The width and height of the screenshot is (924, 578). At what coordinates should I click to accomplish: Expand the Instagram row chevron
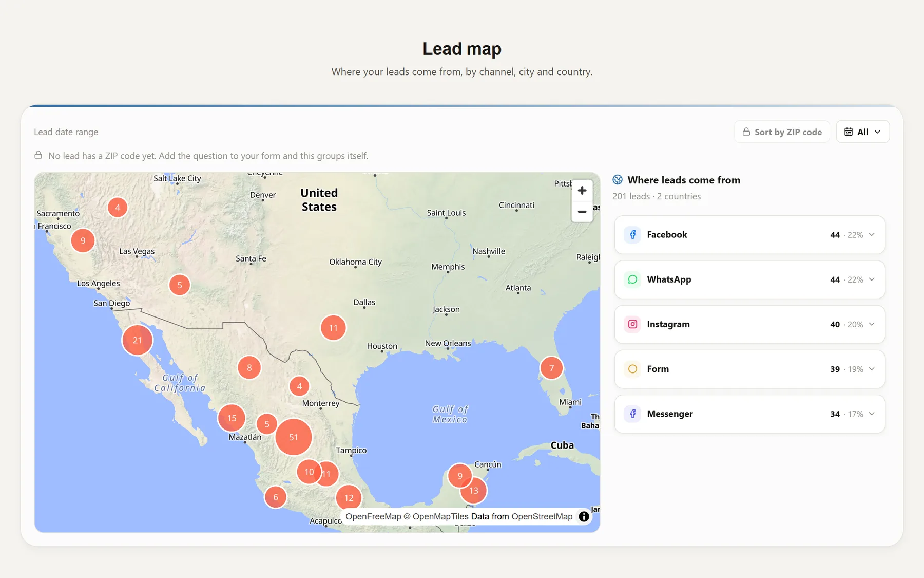coord(872,324)
